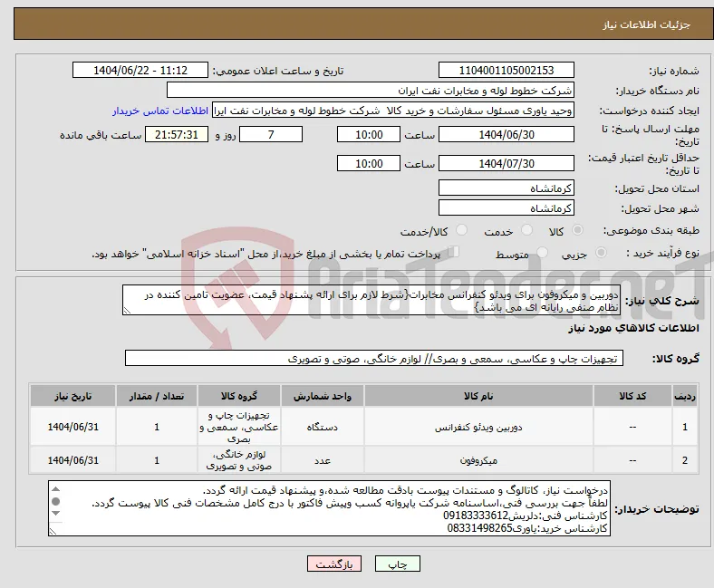This screenshot has width=714, height=588.
Task: Click need date cell in row 2
Action: [x=72, y=460]
